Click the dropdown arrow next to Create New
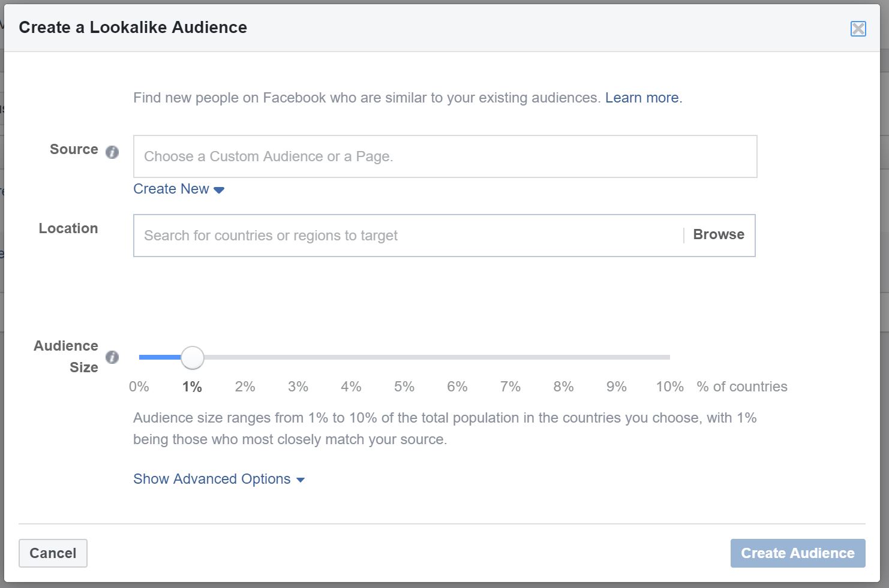Screen dimensions: 889x588 point(219,190)
